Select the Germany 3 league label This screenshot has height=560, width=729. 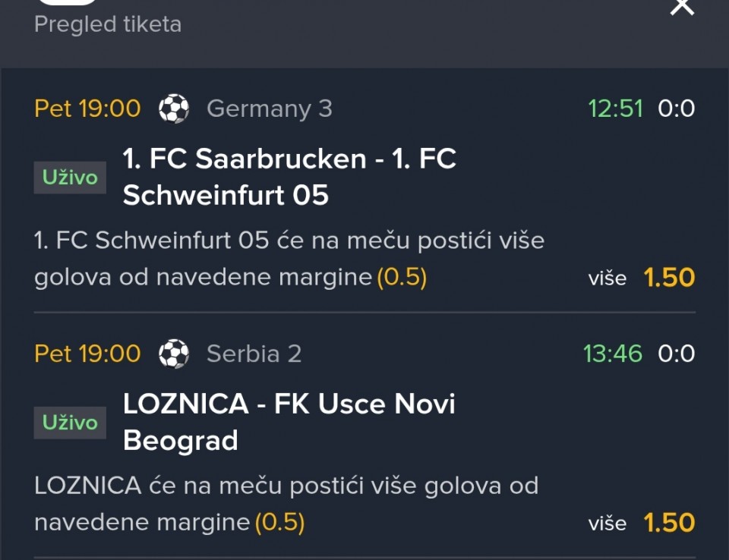pos(270,109)
